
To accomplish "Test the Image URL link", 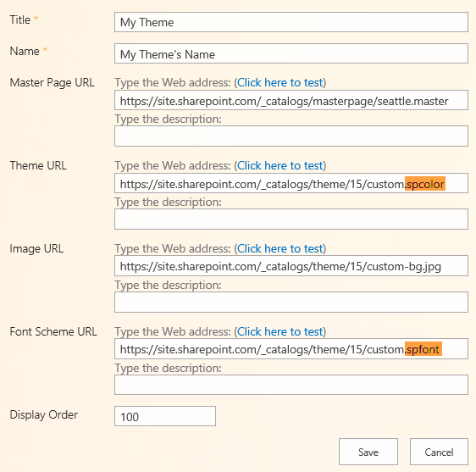I will (280, 248).
